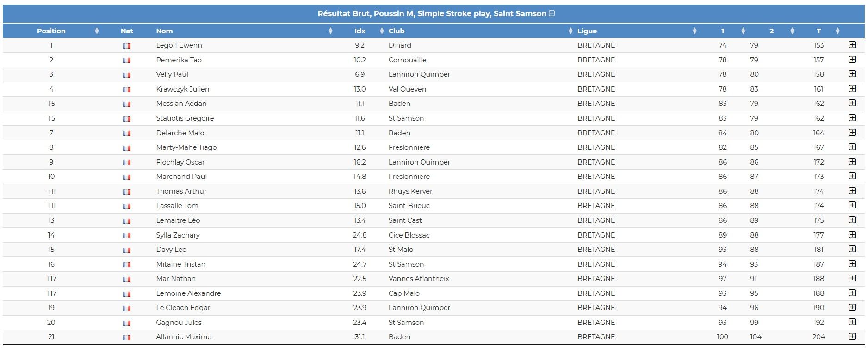Screen dimensions: 868x348
Task: Click club cell Cornouaille
Action: coord(408,60)
